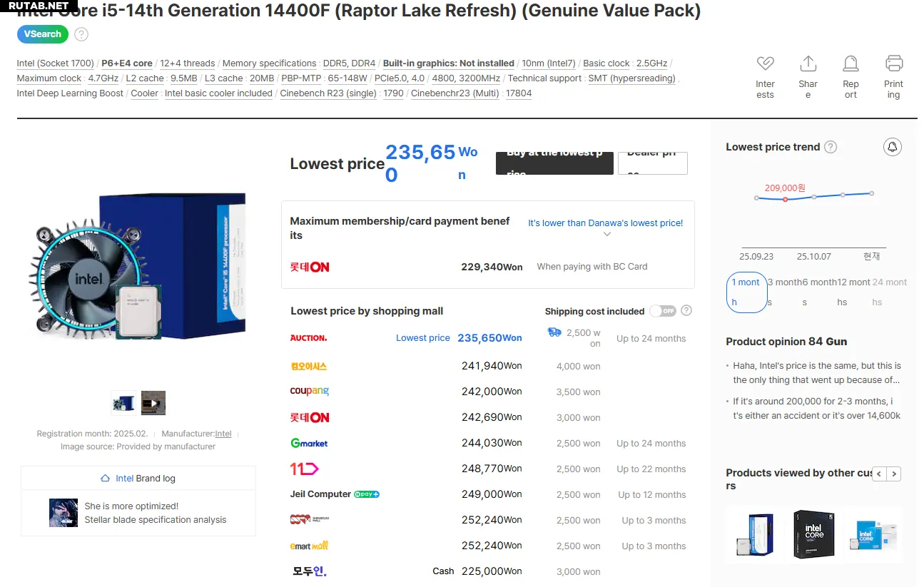Open the Intel manufacturer link
Screen dimensions: 924x587
coord(223,434)
